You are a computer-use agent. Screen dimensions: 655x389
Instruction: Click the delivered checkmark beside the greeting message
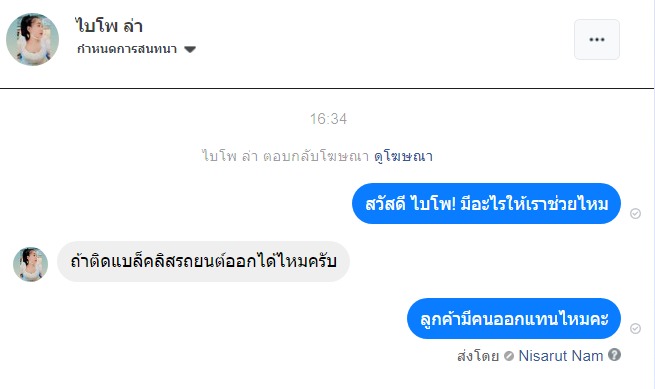tap(635, 214)
